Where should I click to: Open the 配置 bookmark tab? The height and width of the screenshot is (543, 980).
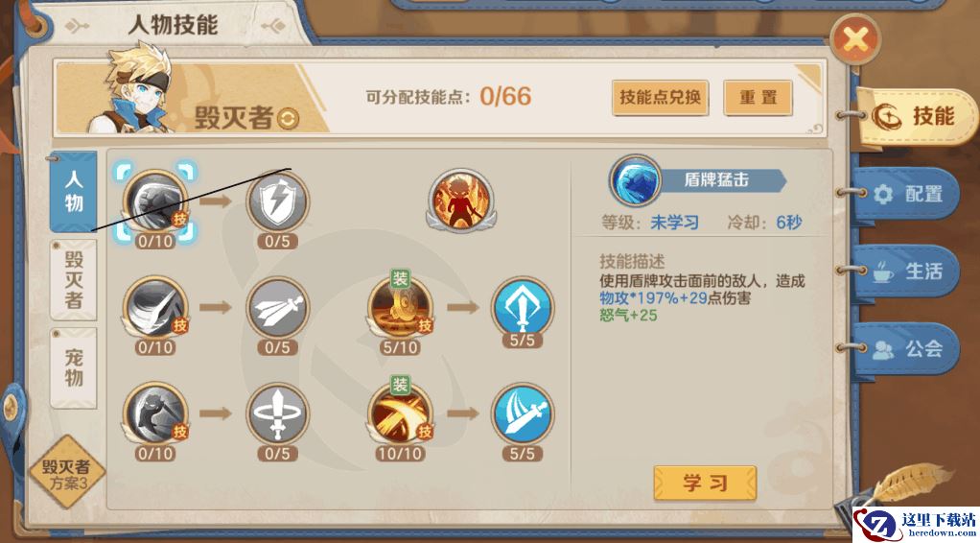pos(905,194)
